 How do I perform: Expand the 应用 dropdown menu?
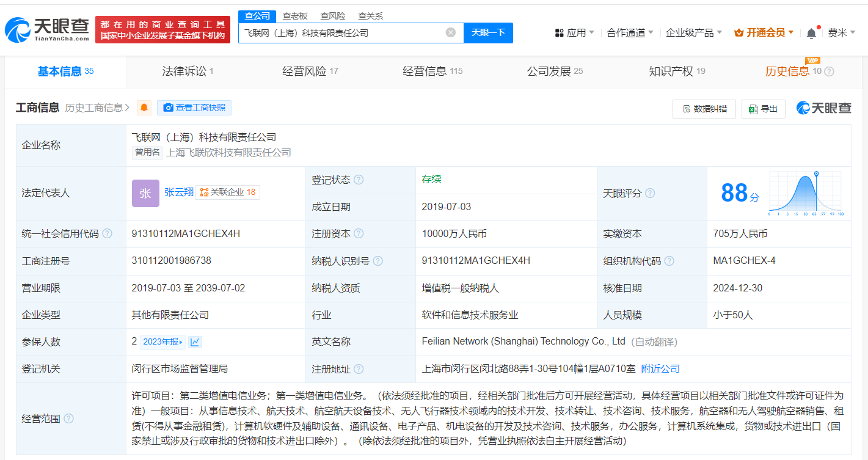574,33
